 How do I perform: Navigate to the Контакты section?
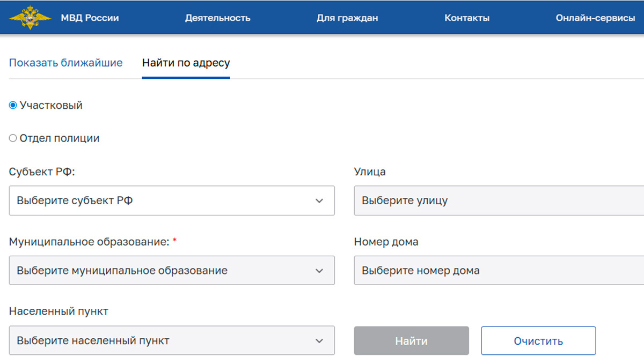466,17
